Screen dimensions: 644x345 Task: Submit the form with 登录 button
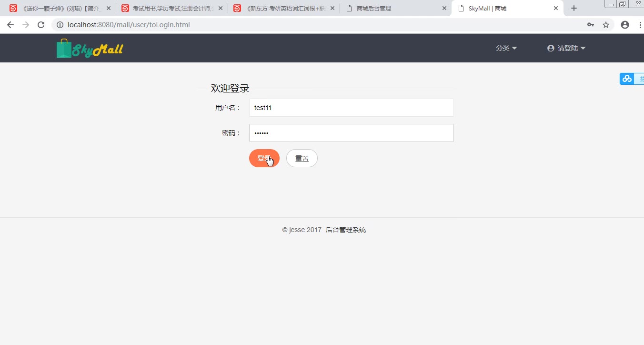pos(264,158)
